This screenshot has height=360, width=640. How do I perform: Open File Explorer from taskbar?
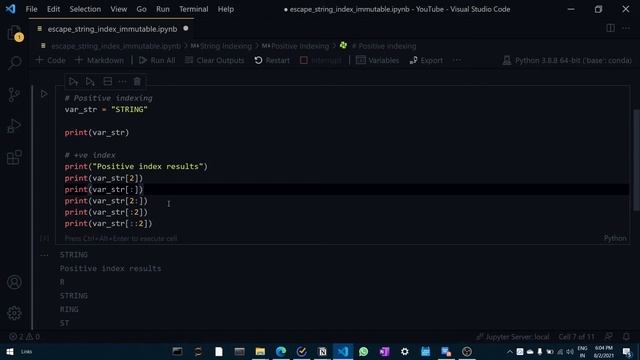[260, 351]
